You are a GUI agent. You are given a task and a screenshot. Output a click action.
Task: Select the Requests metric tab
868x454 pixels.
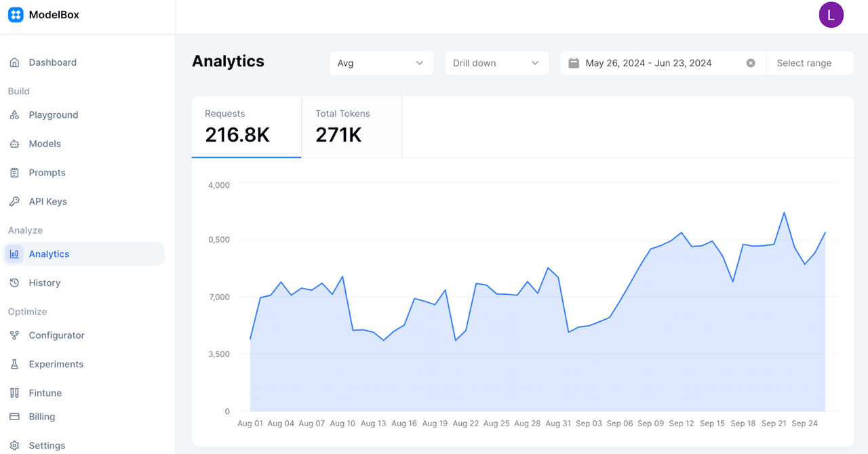coord(246,127)
